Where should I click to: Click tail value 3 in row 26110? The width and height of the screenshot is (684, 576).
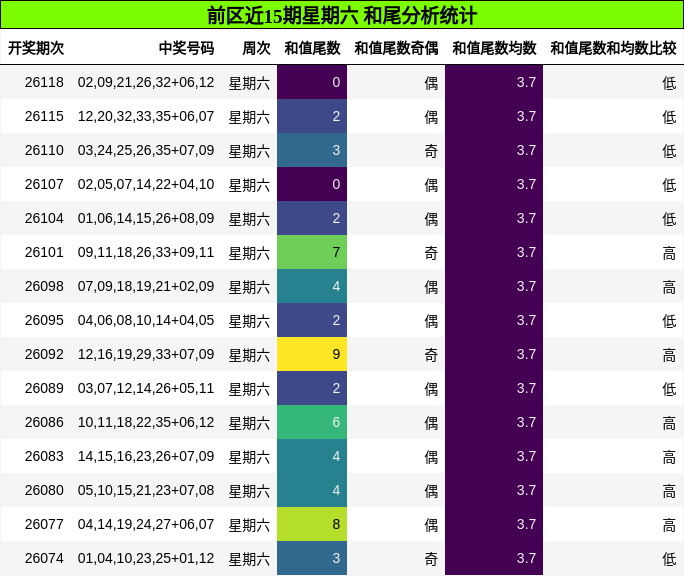point(312,150)
